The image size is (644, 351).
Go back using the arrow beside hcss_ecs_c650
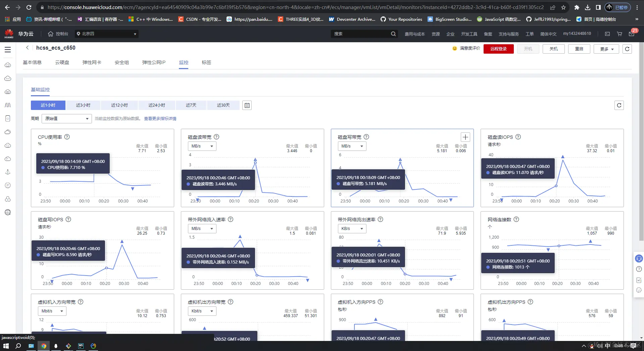click(x=28, y=48)
